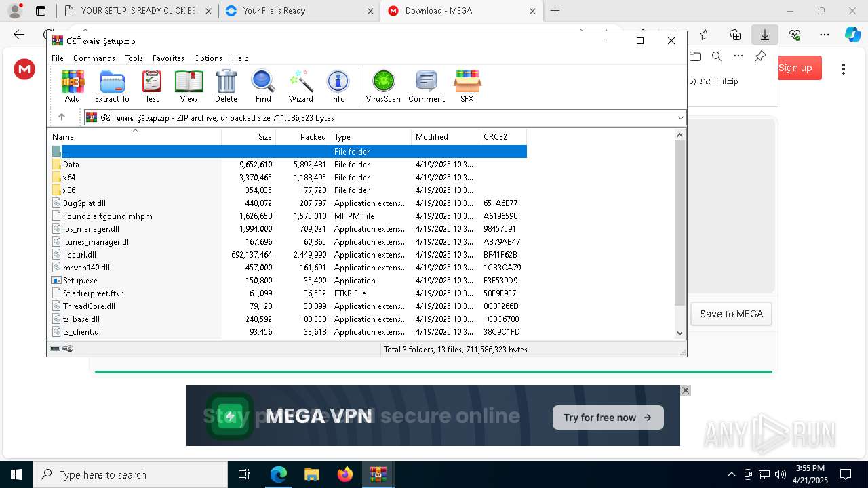Click the MEGA logo icon
This screenshot has width=868, height=488.
[x=24, y=68]
